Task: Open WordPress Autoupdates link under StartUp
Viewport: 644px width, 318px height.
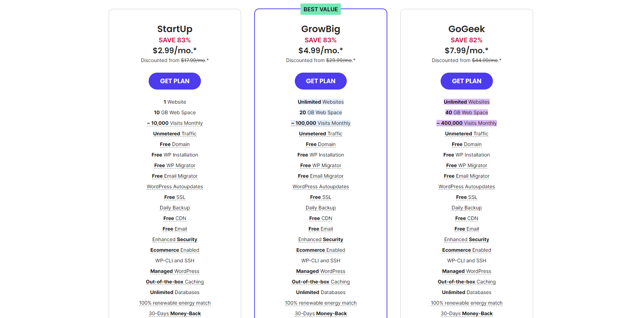Action: [x=174, y=186]
